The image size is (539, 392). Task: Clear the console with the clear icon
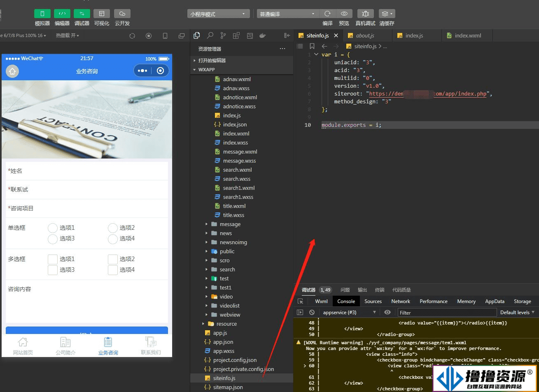pos(312,313)
